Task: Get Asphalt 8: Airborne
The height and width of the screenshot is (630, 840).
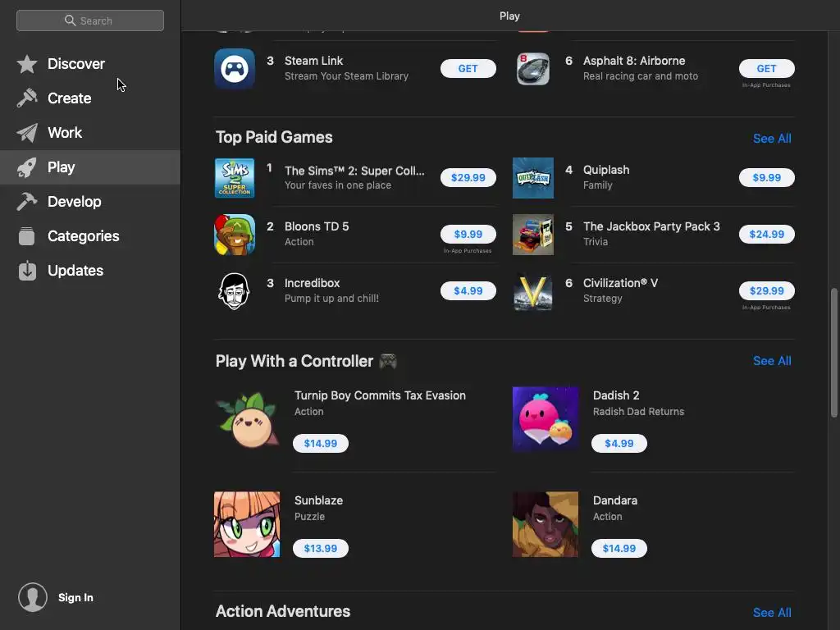Action: [x=766, y=69]
